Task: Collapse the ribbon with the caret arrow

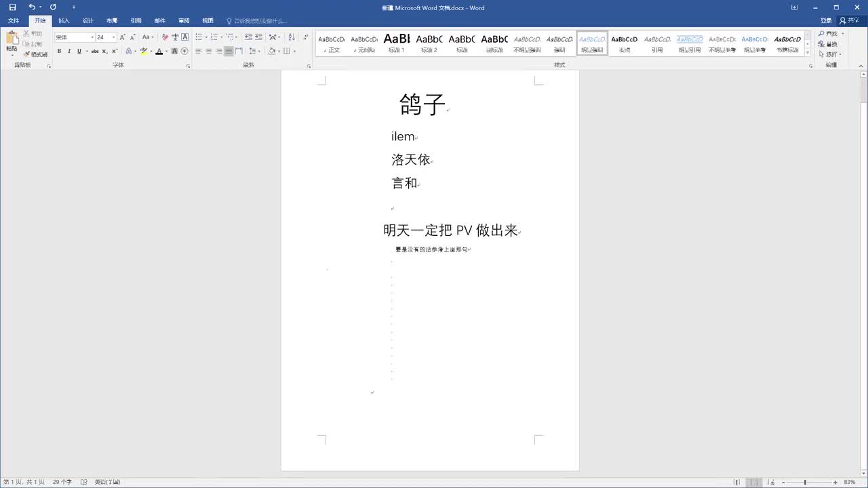Action: click(x=861, y=66)
